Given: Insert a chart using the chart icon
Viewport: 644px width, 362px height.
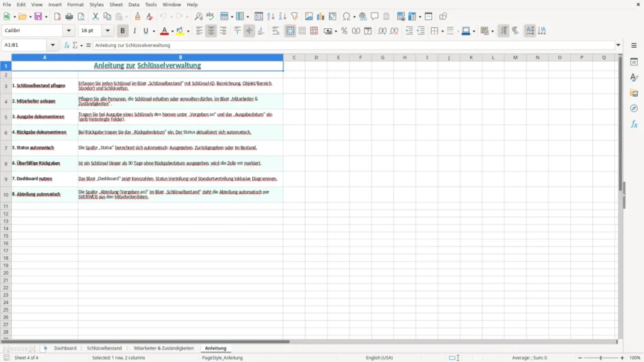Looking at the screenshot, I should pos(320,16).
